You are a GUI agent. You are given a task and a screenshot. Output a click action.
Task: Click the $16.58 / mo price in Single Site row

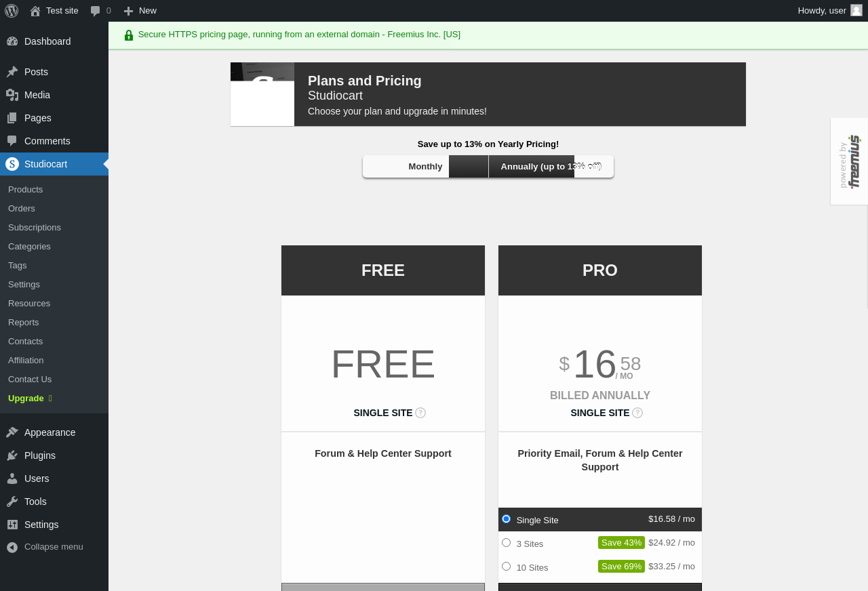(671, 519)
